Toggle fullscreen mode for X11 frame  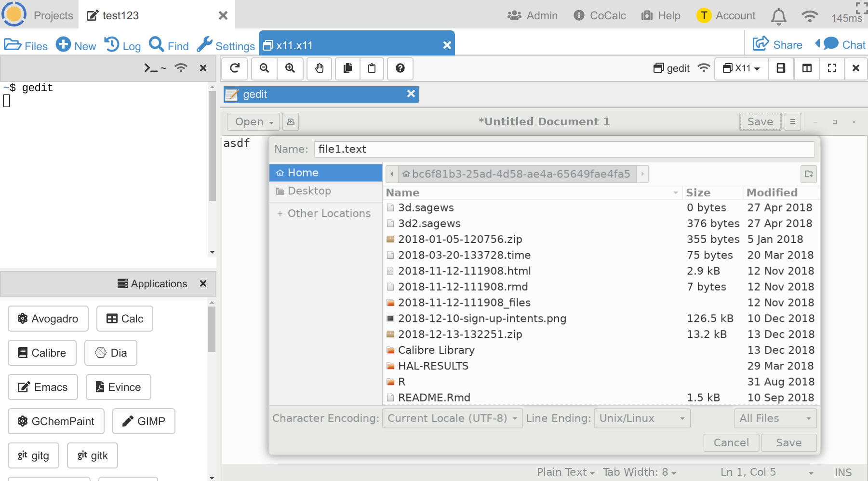pos(832,68)
